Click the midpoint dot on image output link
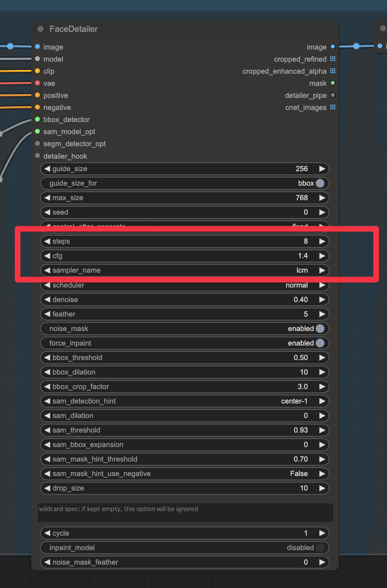Image resolution: width=387 pixels, height=588 pixels. 356,46
